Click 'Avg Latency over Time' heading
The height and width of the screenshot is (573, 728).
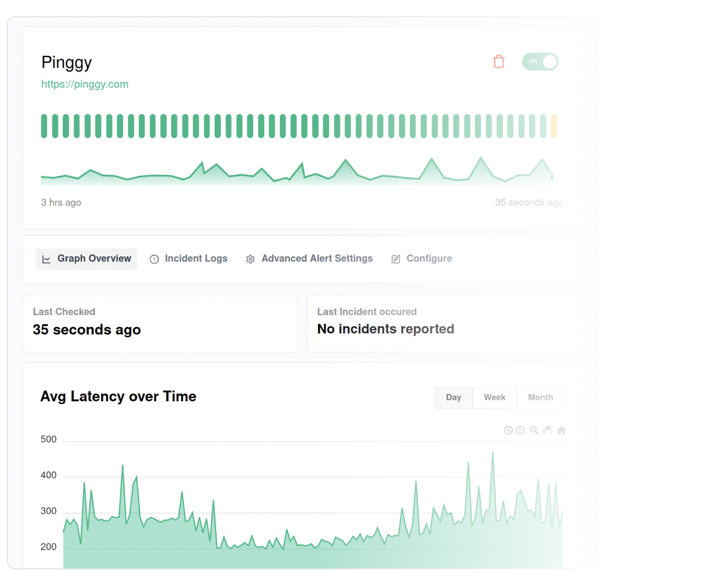[x=119, y=397]
